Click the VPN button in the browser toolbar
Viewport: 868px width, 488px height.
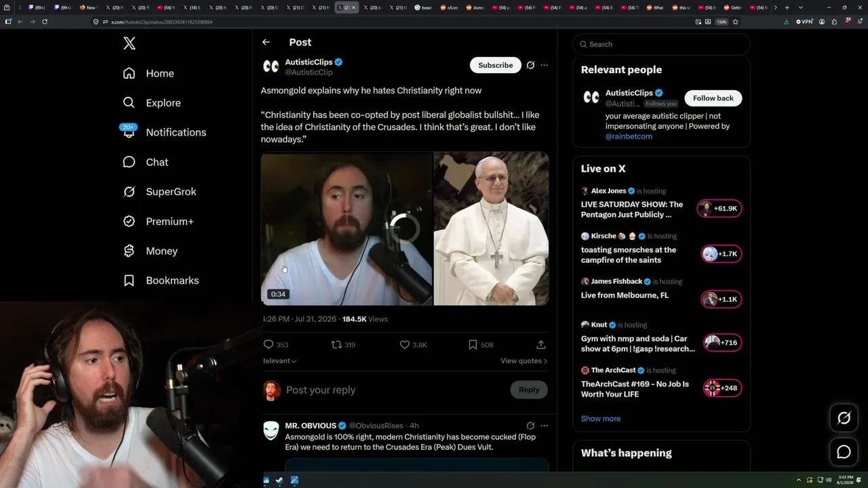click(804, 22)
